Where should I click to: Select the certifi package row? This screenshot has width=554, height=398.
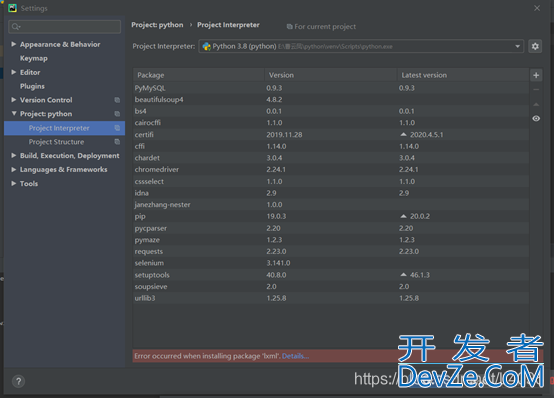point(331,135)
